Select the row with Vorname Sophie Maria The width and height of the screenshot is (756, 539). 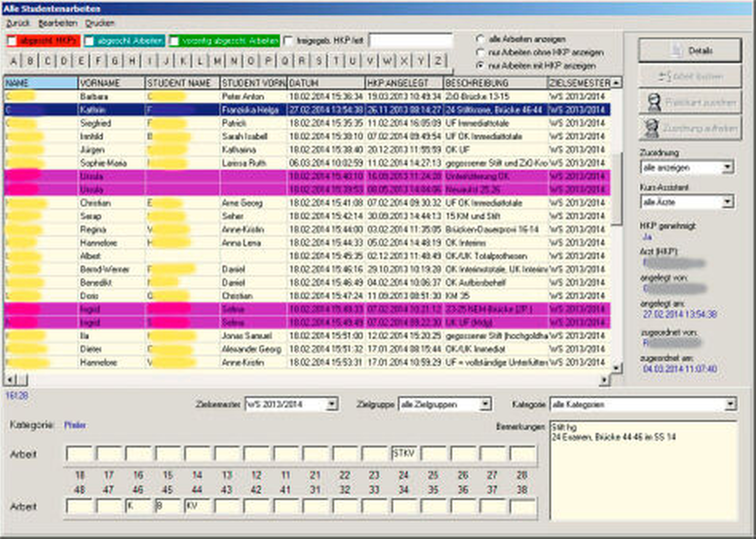307,163
